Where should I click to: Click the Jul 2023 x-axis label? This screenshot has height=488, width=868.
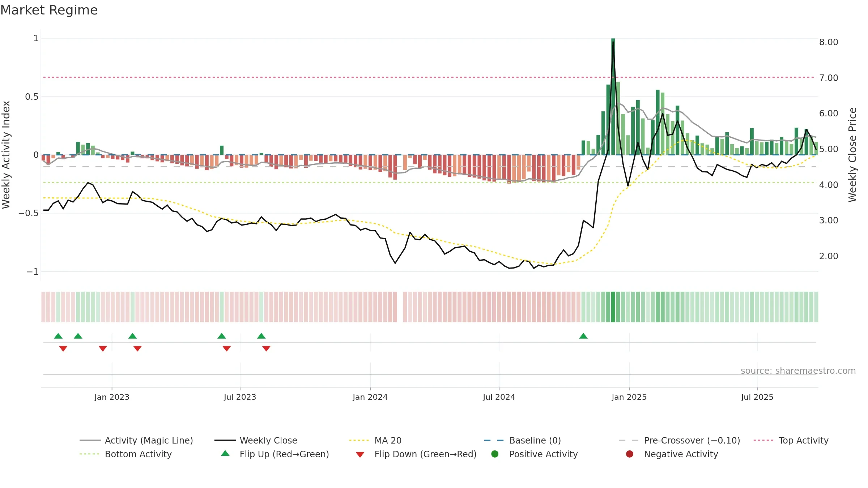(240, 397)
